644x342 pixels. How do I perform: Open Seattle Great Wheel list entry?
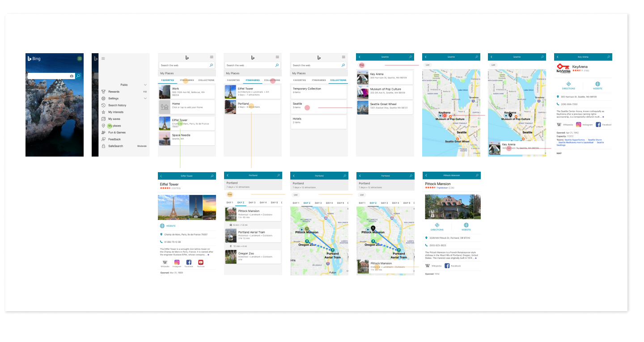pyautogui.click(x=385, y=107)
